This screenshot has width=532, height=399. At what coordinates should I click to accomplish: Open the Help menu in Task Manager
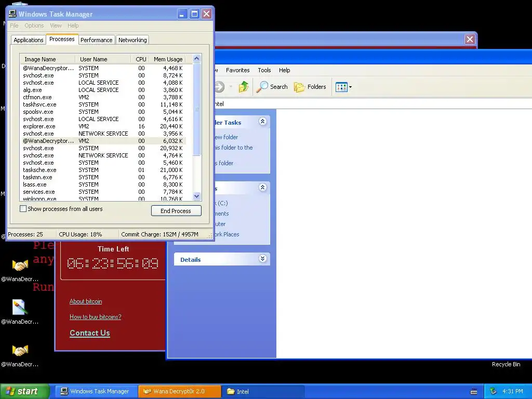[x=73, y=25]
